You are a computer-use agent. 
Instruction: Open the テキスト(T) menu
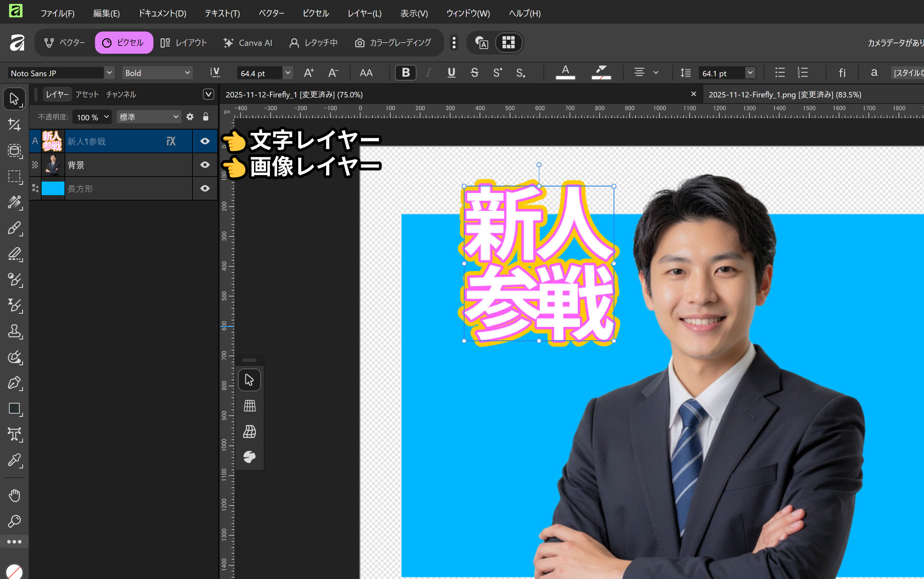pos(222,13)
